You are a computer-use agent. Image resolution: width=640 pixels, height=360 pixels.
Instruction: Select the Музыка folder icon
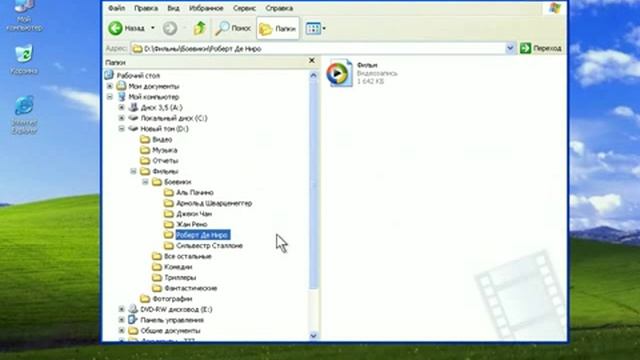(x=145, y=150)
